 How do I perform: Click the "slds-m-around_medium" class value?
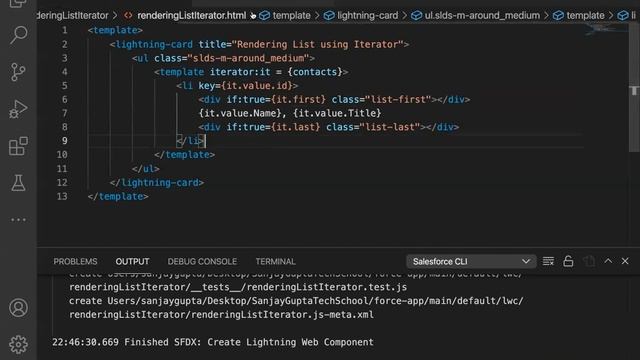248,58
